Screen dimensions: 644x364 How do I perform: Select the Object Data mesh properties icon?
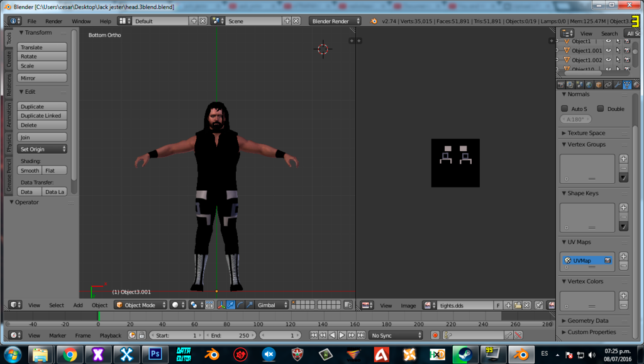point(627,85)
